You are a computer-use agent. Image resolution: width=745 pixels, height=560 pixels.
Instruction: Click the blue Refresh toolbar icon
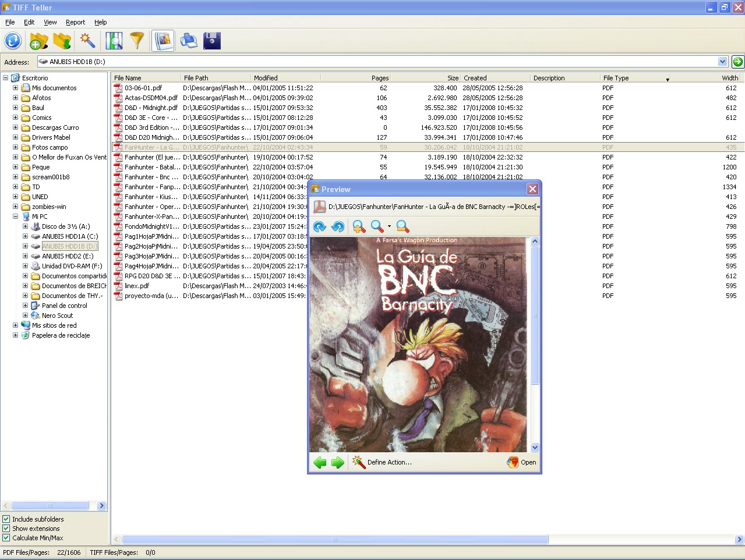click(13, 41)
